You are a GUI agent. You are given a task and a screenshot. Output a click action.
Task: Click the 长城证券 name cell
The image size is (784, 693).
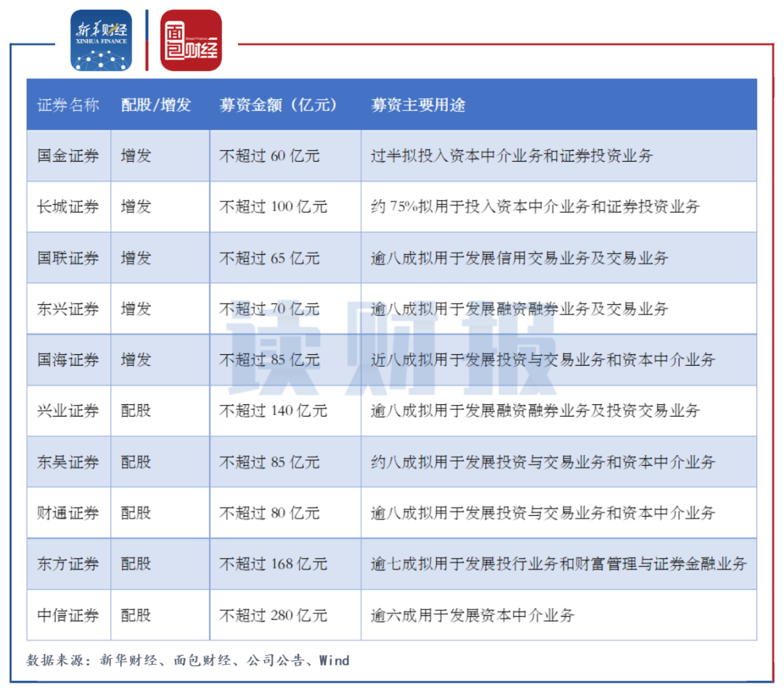click(x=68, y=207)
